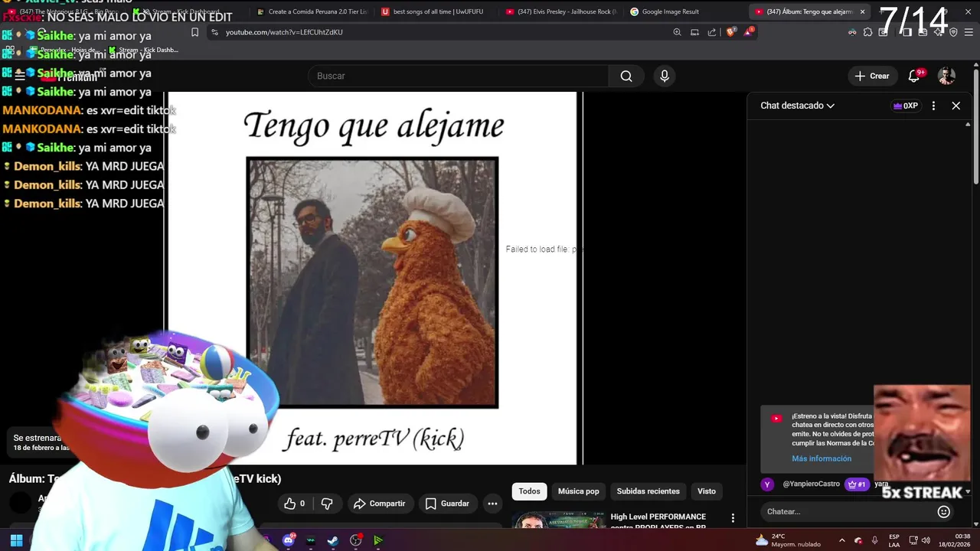Follow the Más información link

click(822, 458)
